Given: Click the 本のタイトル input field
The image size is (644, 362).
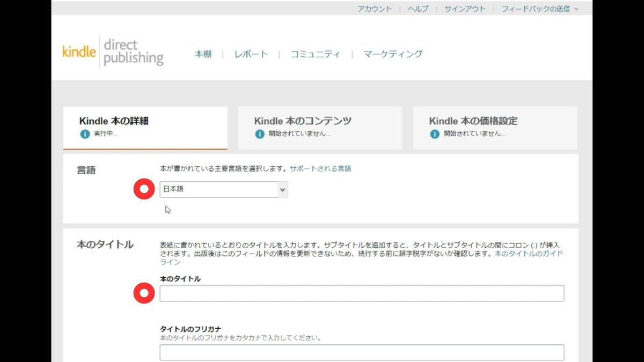Looking at the screenshot, I should point(362,293).
